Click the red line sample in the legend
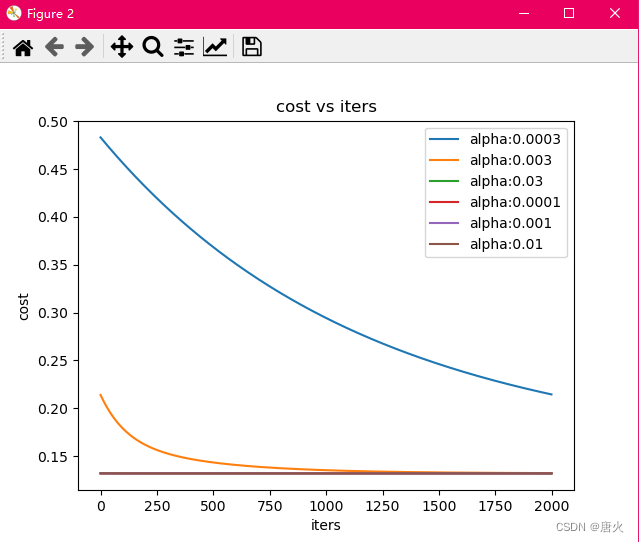639x542 pixels. (444, 202)
